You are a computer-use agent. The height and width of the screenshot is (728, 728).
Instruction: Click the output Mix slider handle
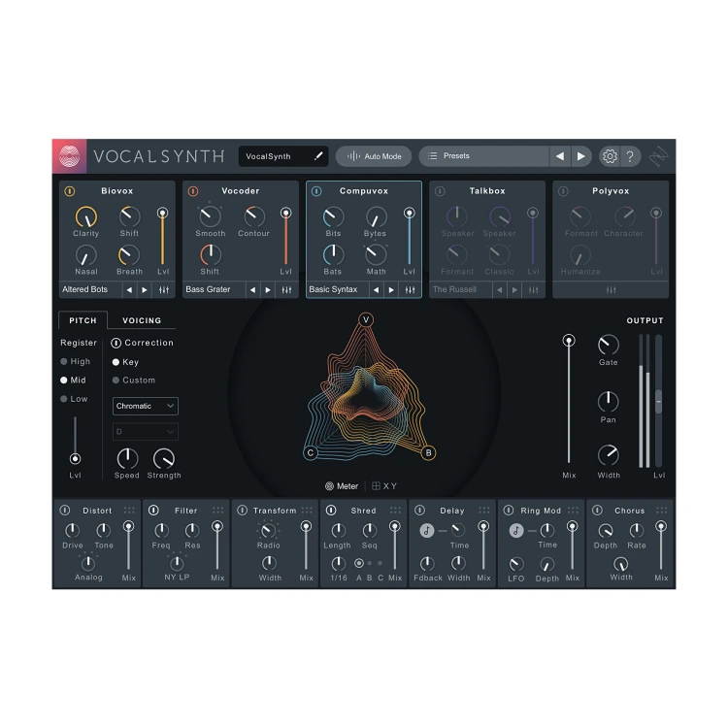click(569, 341)
